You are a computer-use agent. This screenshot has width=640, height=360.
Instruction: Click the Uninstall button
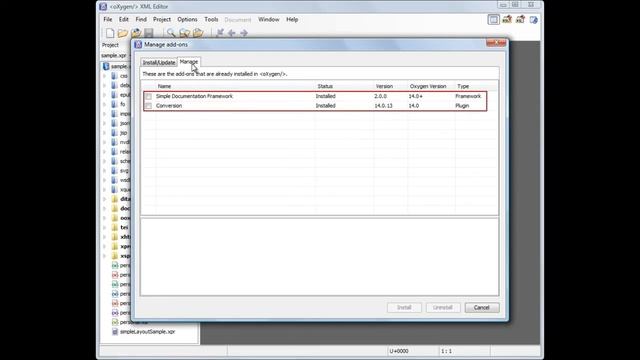(443, 307)
